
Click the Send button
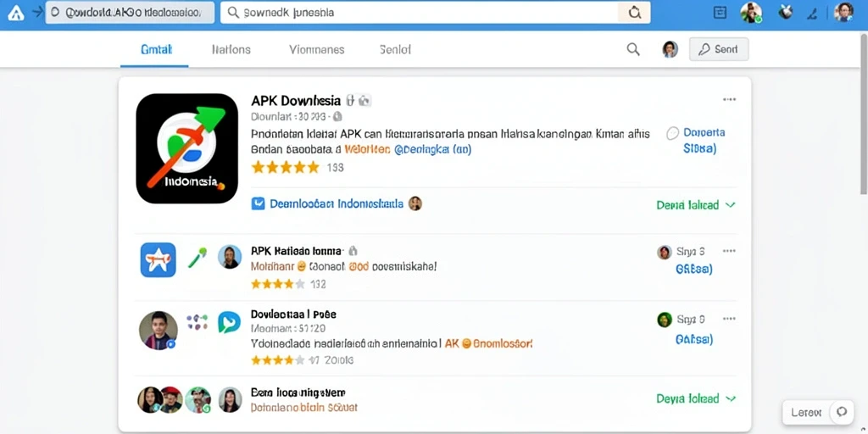(719, 49)
